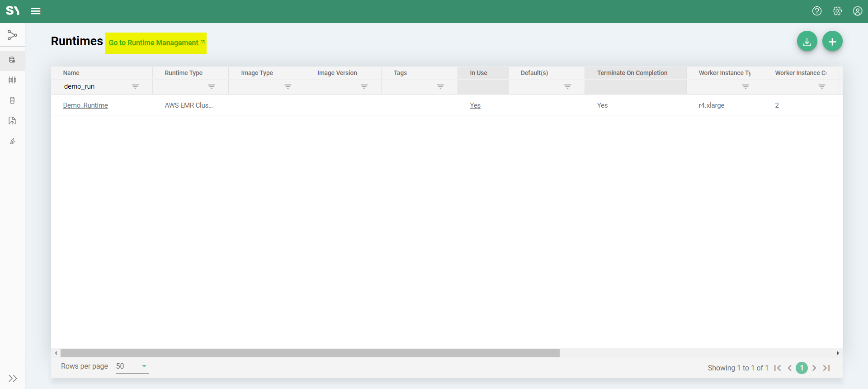This screenshot has width=868, height=389.
Task: Open the hamburger main menu
Action: click(x=36, y=11)
